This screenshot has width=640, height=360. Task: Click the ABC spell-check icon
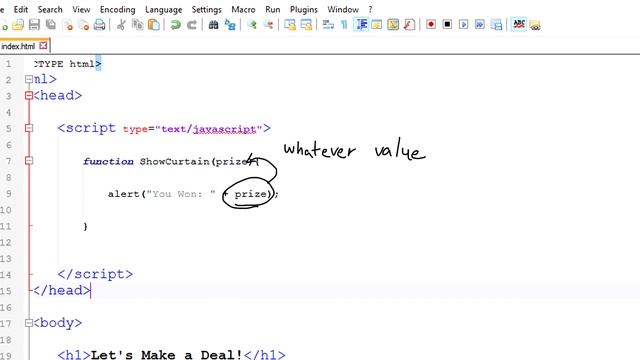[519, 24]
